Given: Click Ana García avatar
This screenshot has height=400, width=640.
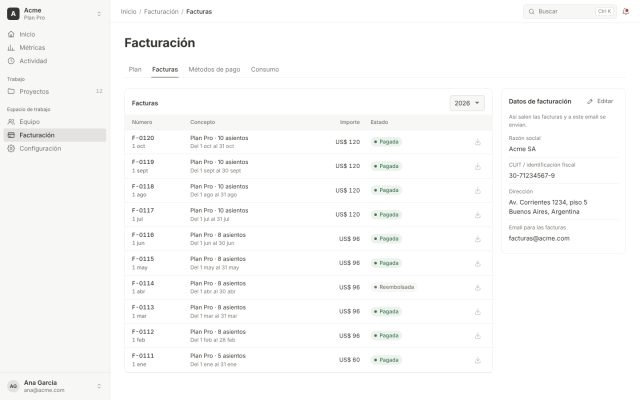Looking at the screenshot, I should tap(13, 386).
